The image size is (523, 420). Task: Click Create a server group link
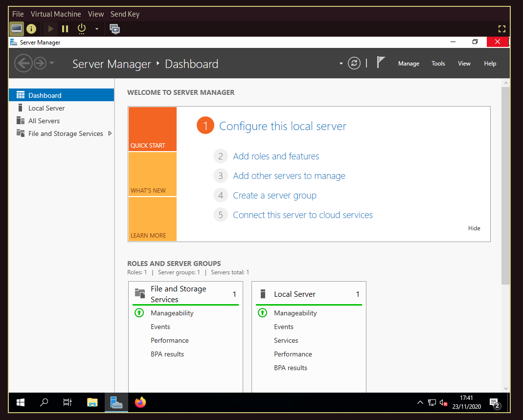(x=274, y=196)
